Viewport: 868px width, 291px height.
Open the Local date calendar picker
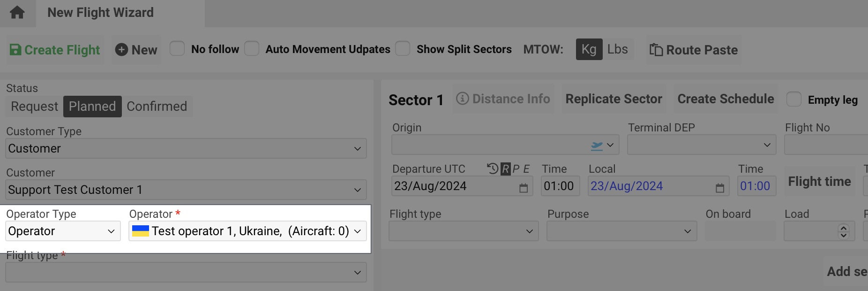[x=720, y=188]
